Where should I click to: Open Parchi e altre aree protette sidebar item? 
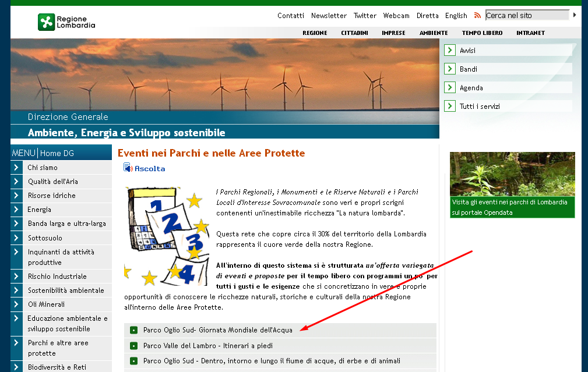point(58,348)
